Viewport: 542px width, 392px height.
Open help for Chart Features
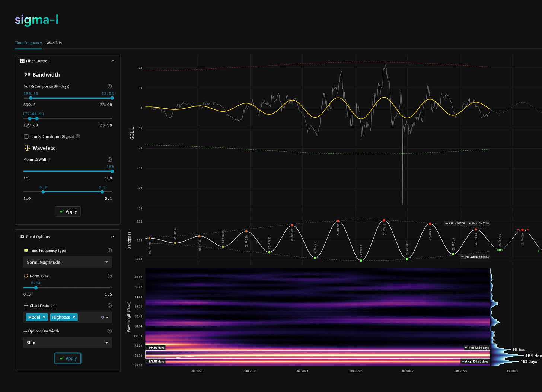pos(109,306)
